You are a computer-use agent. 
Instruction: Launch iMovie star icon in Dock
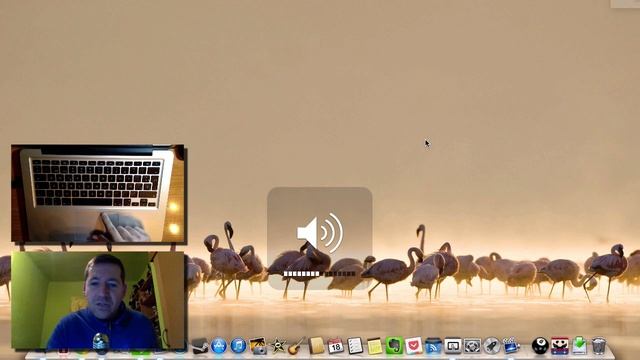click(278, 346)
